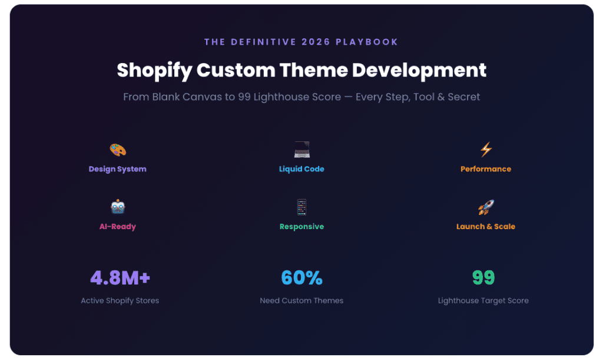The width and height of the screenshot is (603, 364).
Task: Select the Performance feature label
Action: 486,168
